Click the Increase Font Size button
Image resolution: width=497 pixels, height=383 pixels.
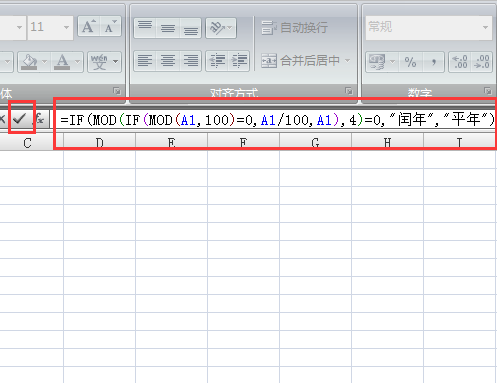[89, 27]
